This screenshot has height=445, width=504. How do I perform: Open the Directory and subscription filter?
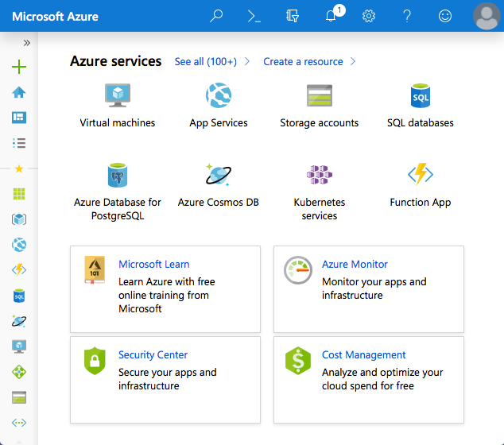pos(293,16)
